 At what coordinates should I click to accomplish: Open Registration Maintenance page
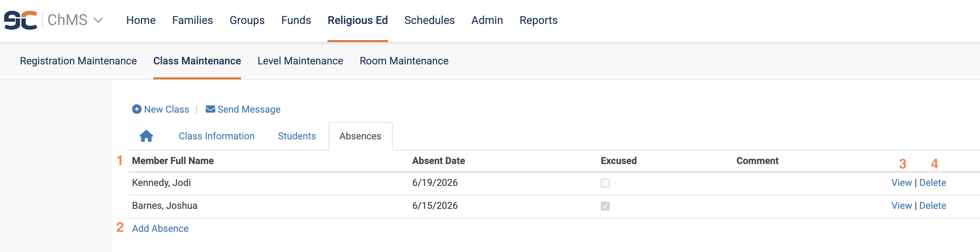click(x=79, y=61)
